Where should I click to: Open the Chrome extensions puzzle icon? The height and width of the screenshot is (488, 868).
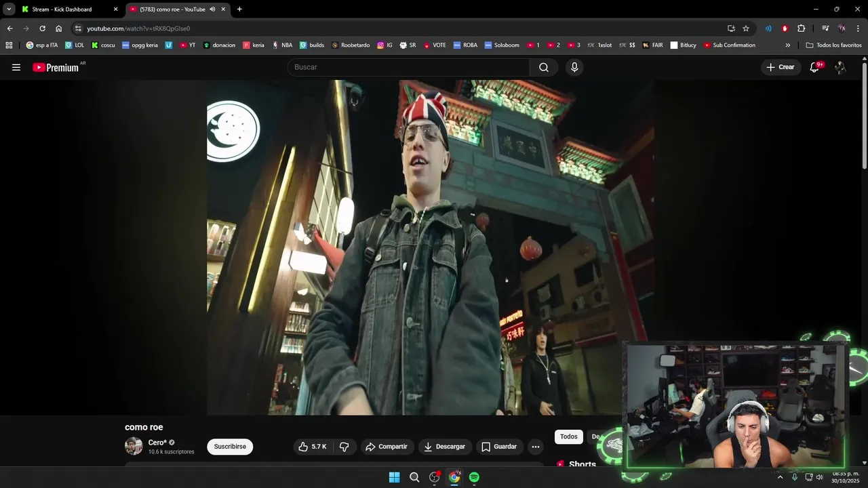801,28
